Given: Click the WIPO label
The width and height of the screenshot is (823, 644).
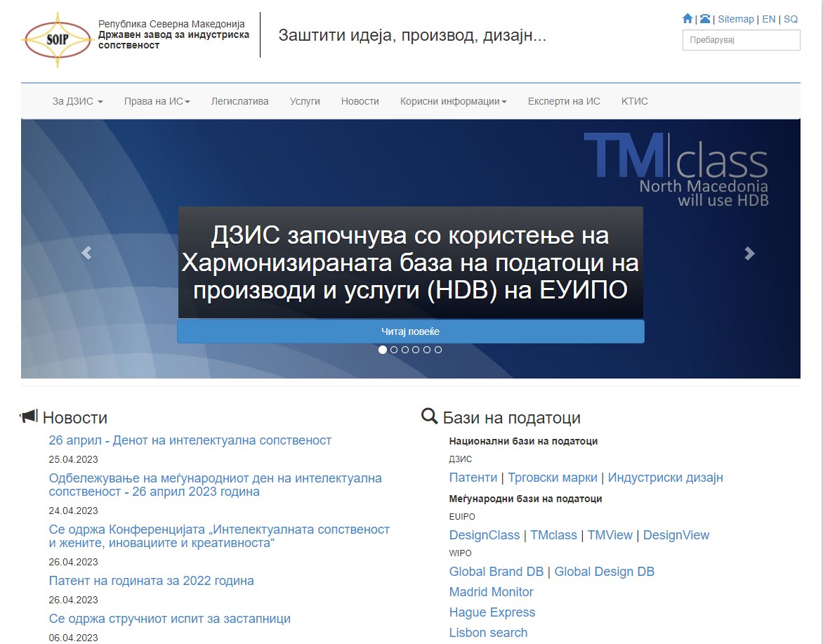Looking at the screenshot, I should 461,553.
